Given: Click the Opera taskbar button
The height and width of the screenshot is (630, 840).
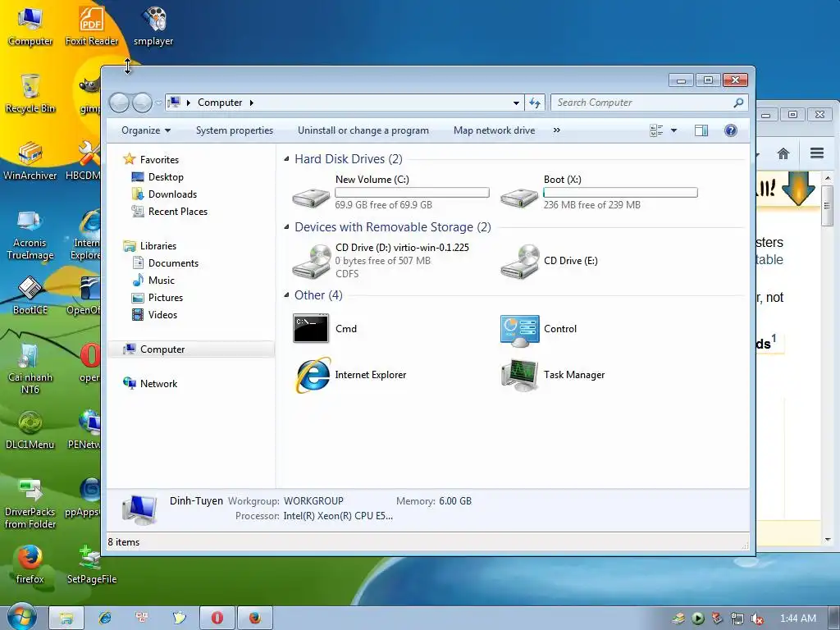Looking at the screenshot, I should pyautogui.click(x=217, y=618).
